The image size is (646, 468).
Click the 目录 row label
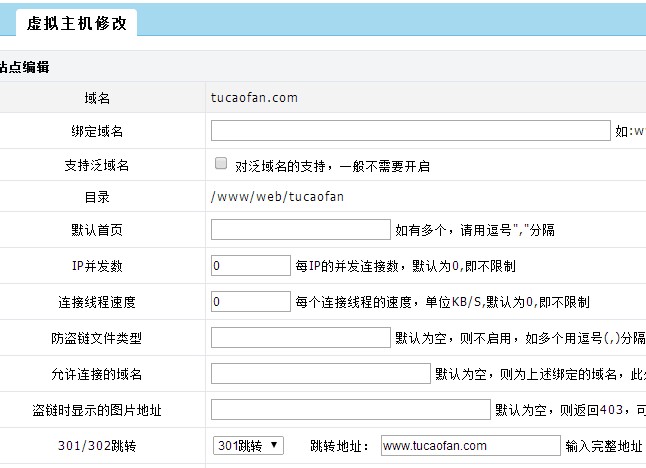point(98,197)
